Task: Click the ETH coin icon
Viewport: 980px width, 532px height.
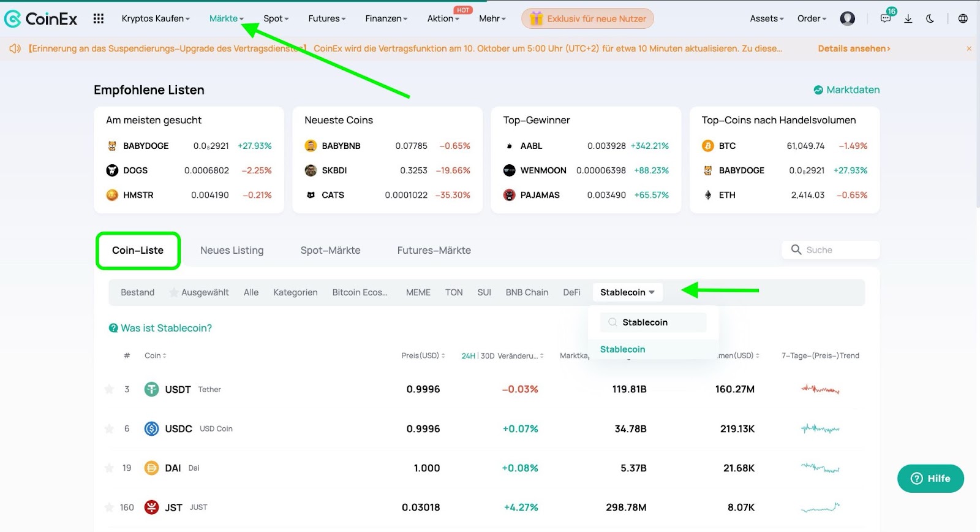Action: (707, 195)
